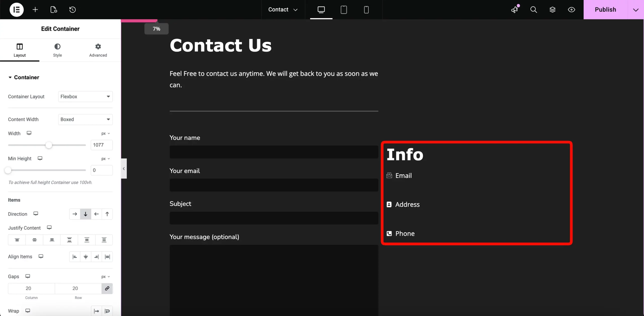
Task: Open What's New notifications megaphone
Action: [x=515, y=10]
